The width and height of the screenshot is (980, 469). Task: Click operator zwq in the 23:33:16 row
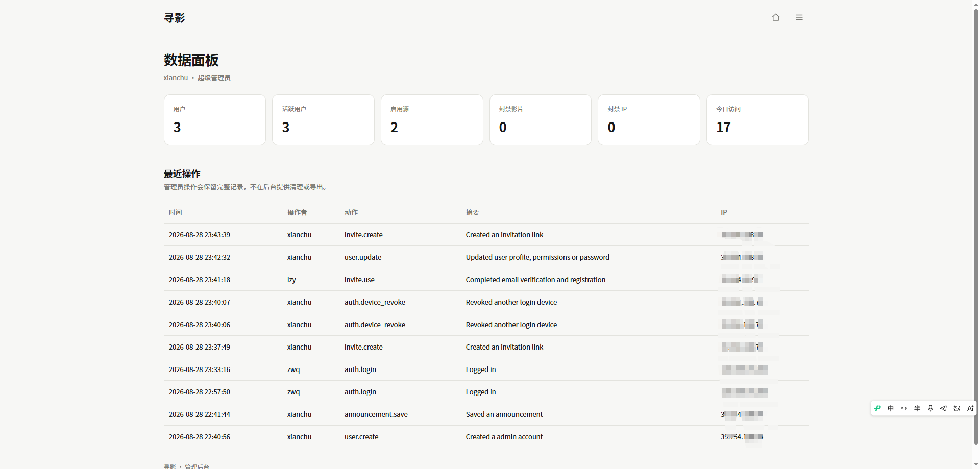[293, 369]
